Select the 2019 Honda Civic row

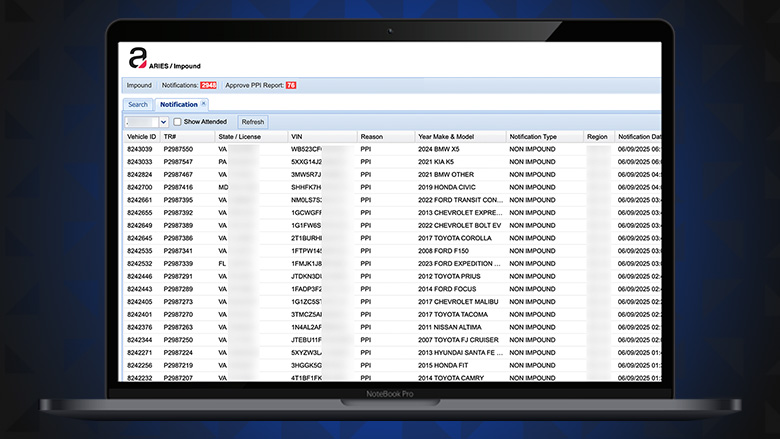[448, 187]
